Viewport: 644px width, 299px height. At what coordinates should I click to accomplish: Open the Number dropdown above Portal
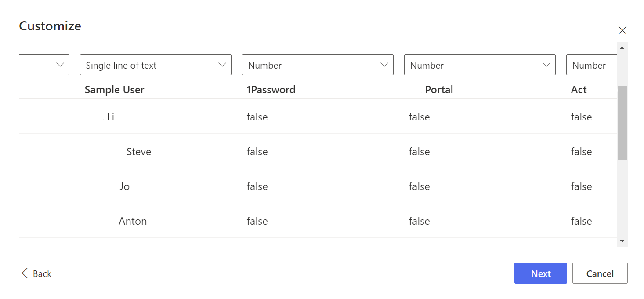coord(480,65)
